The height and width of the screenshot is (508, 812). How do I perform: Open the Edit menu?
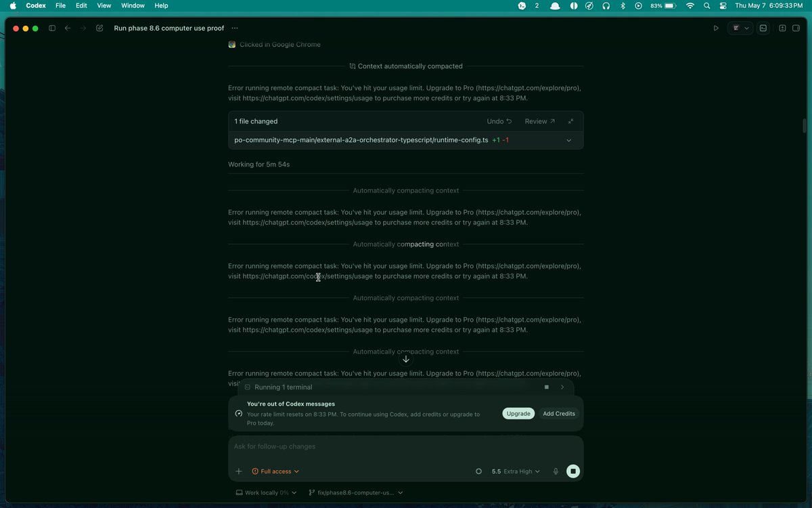(x=81, y=5)
